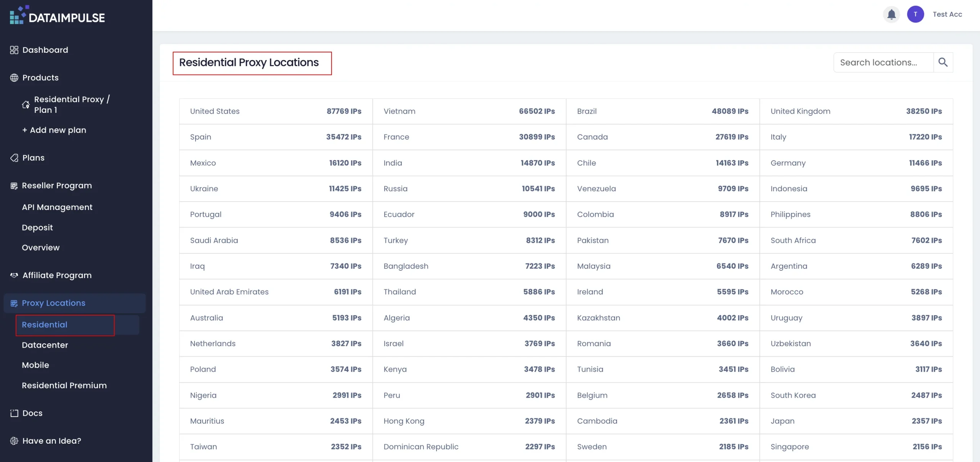Click the search magnifier icon
Viewport: 980px width, 462px height.
click(943, 62)
